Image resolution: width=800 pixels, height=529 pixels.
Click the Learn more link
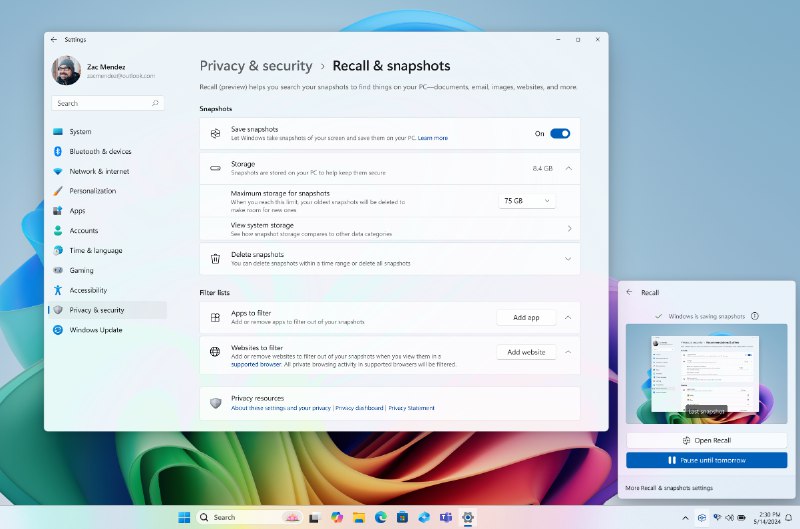click(x=433, y=138)
